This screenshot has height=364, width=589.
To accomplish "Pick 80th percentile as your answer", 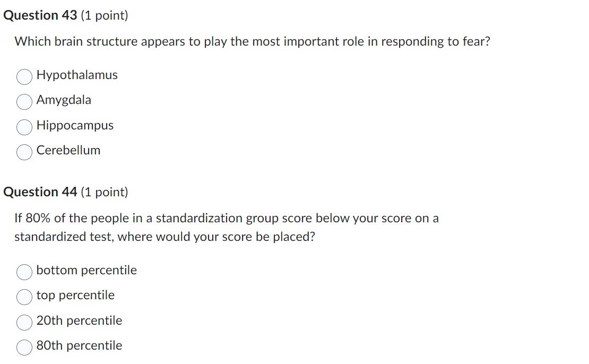I will point(23,348).
